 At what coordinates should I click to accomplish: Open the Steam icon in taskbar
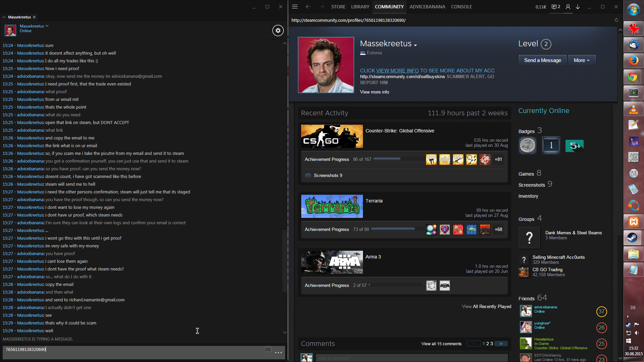click(633, 238)
